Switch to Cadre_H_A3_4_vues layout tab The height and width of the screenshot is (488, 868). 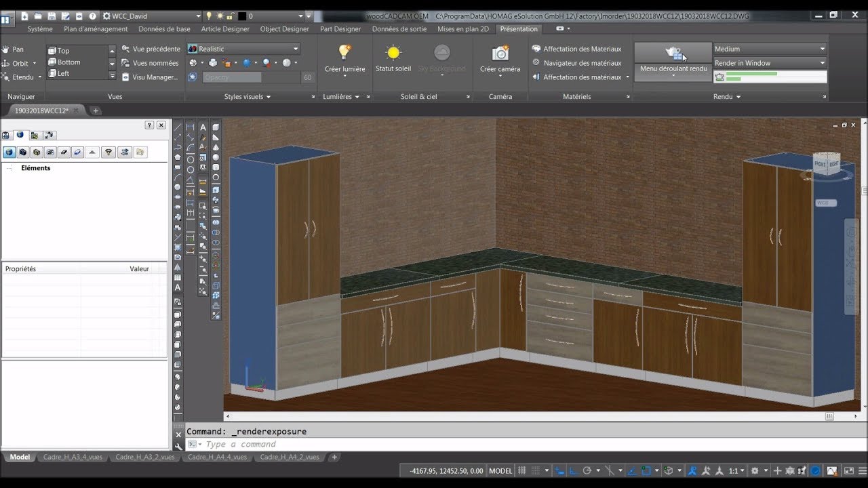coord(73,457)
